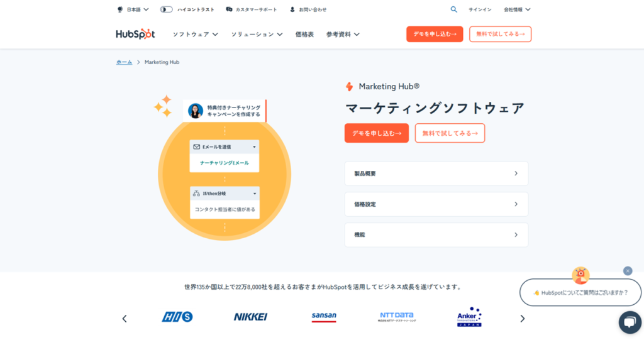Click header デモを申し込む orange button
This screenshot has width=644, height=340.
click(435, 34)
